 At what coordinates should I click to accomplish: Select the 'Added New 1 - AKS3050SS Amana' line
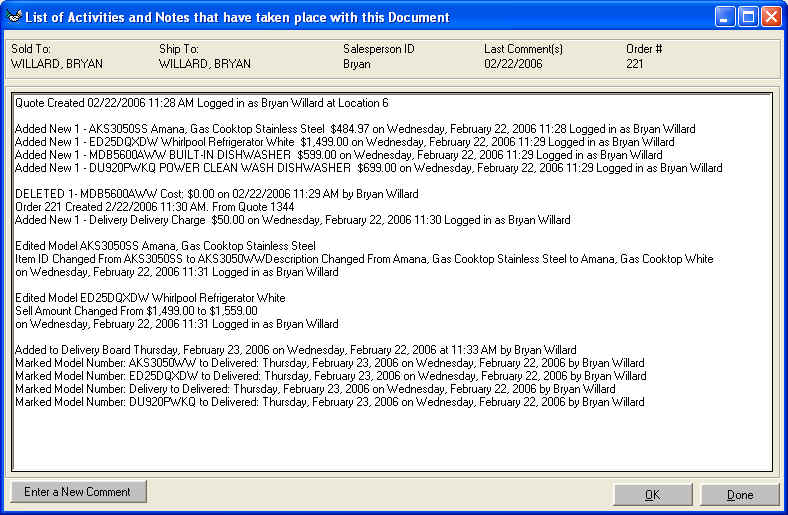(355, 129)
